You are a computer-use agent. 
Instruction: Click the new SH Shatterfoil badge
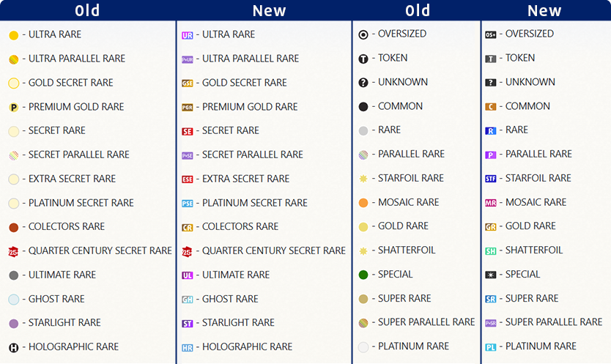coord(491,251)
